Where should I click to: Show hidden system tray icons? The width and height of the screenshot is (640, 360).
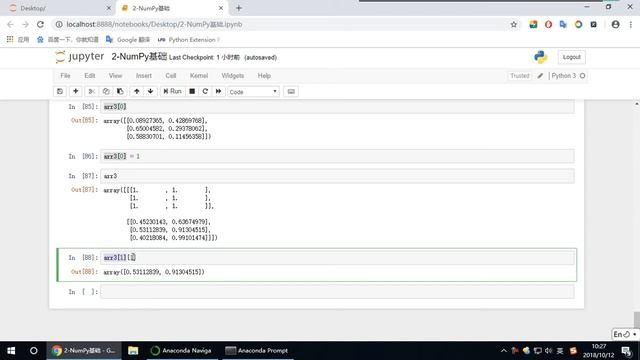coord(504,351)
